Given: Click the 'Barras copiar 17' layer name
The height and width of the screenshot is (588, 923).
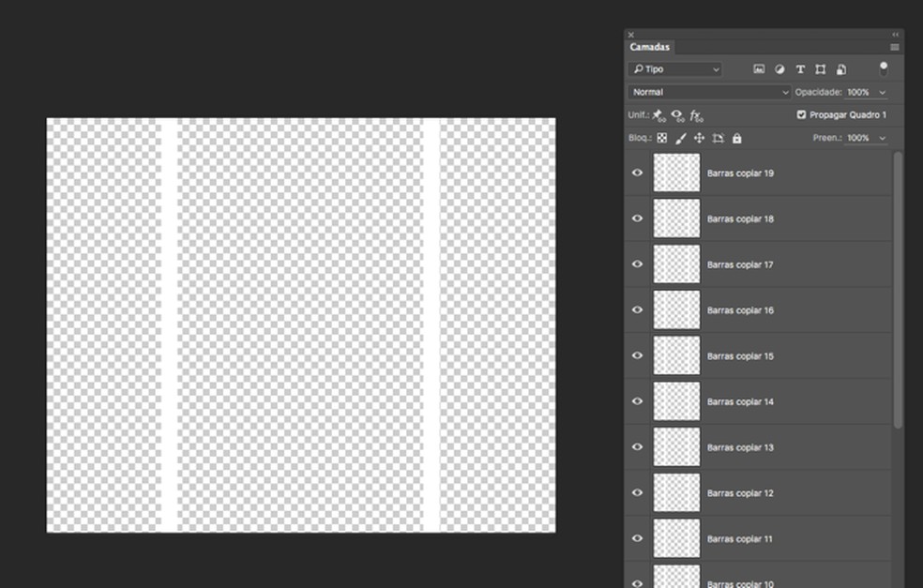Looking at the screenshot, I should tap(740, 264).
